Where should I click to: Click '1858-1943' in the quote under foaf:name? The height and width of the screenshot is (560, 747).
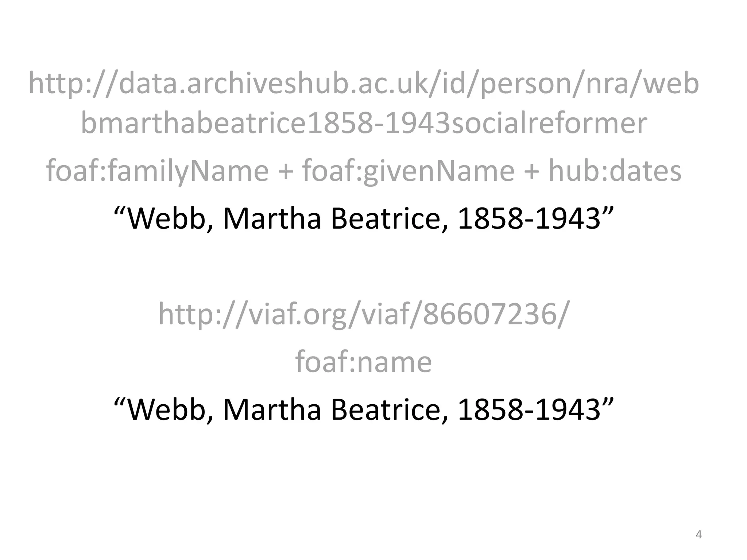pyautogui.click(x=529, y=410)
